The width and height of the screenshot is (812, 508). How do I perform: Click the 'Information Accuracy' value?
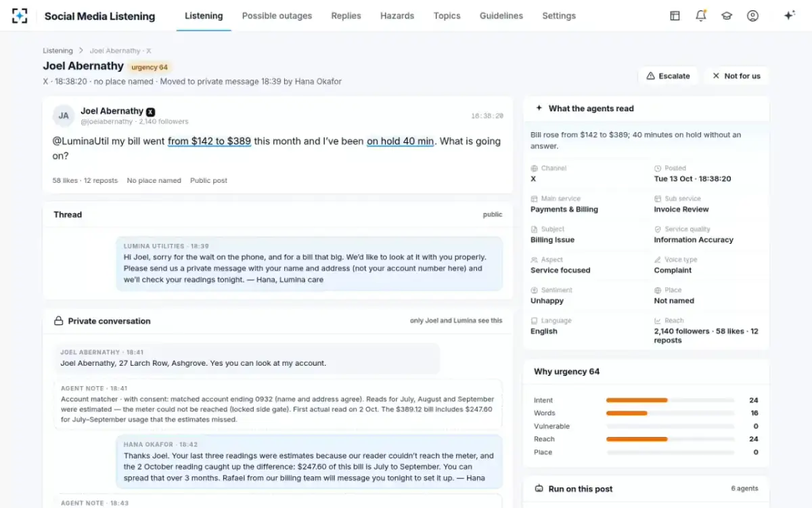pyautogui.click(x=694, y=240)
